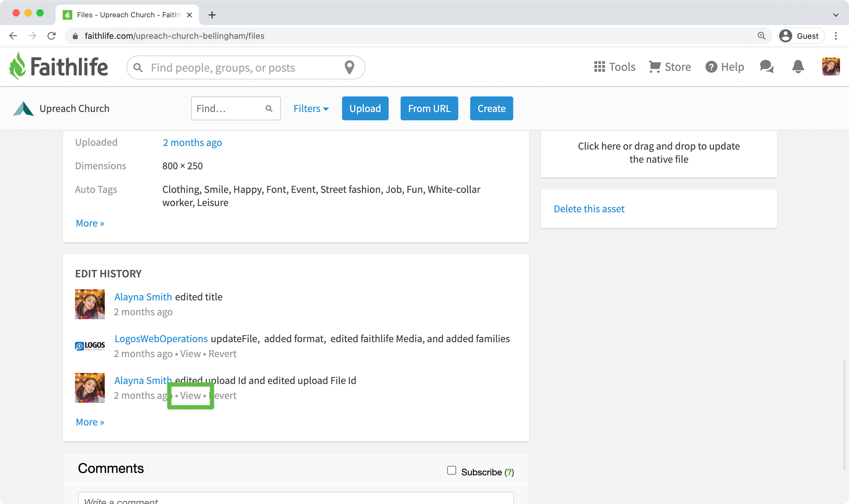Click Revert on upload Id edit
849x504 pixels.
[223, 396]
